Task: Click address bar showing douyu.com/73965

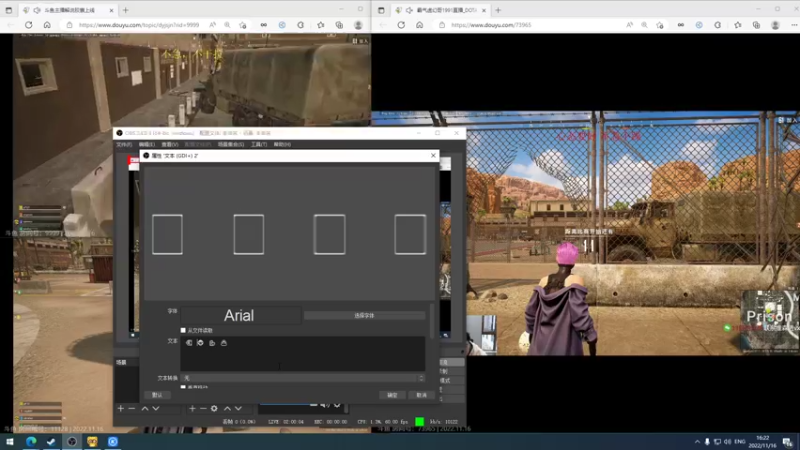Action: (491, 24)
